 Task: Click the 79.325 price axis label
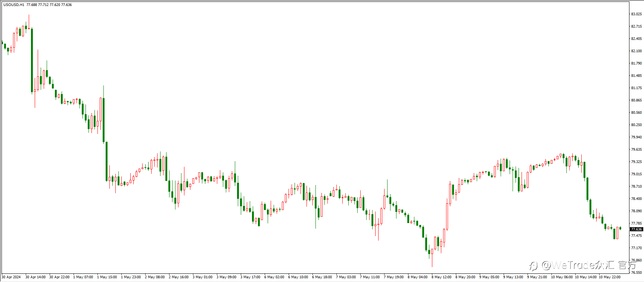point(637,162)
